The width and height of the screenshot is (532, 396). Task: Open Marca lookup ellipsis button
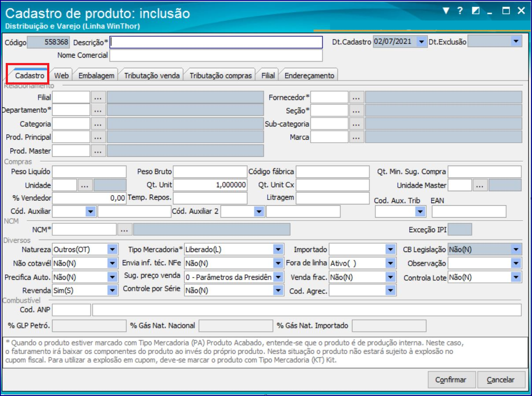click(x=357, y=137)
